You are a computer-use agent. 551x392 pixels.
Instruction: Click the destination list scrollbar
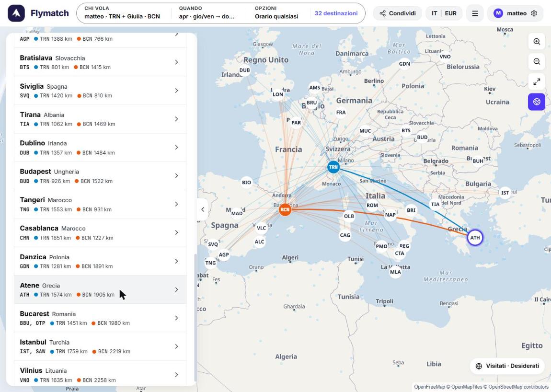[x=195, y=318]
